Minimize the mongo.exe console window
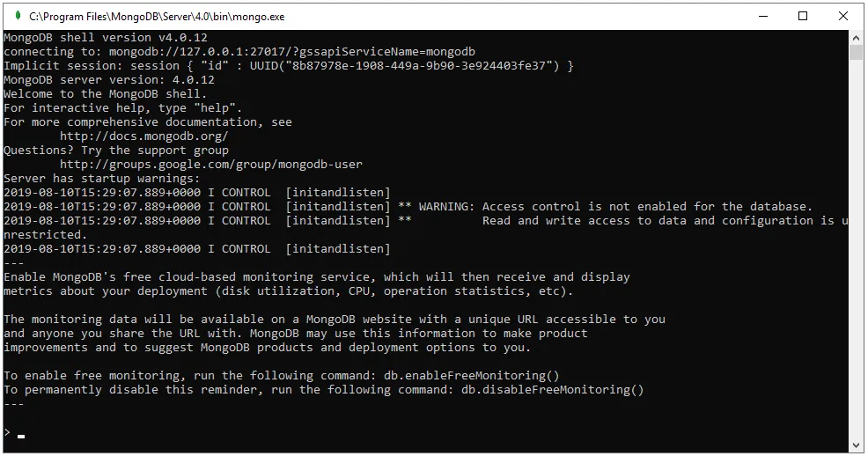868x456 pixels. [x=761, y=16]
